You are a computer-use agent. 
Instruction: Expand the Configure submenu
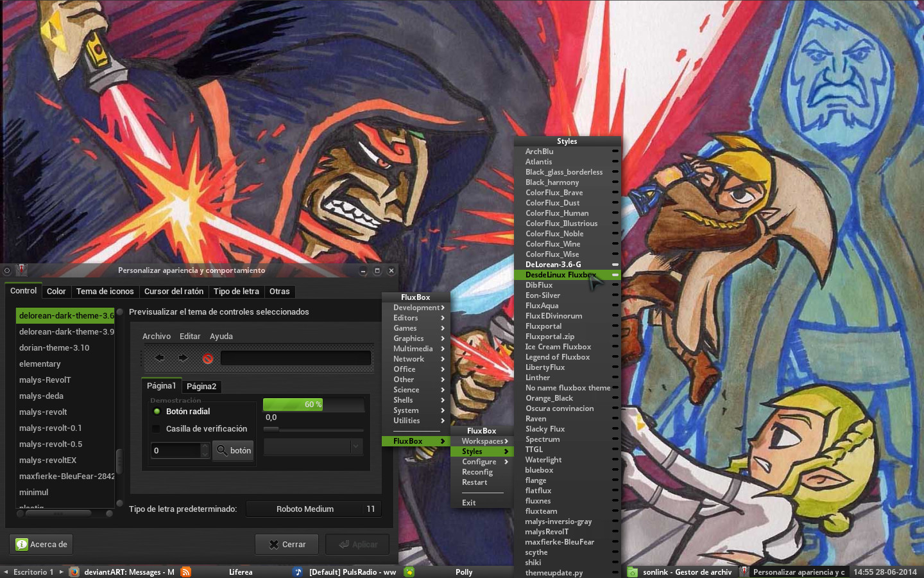(x=482, y=462)
